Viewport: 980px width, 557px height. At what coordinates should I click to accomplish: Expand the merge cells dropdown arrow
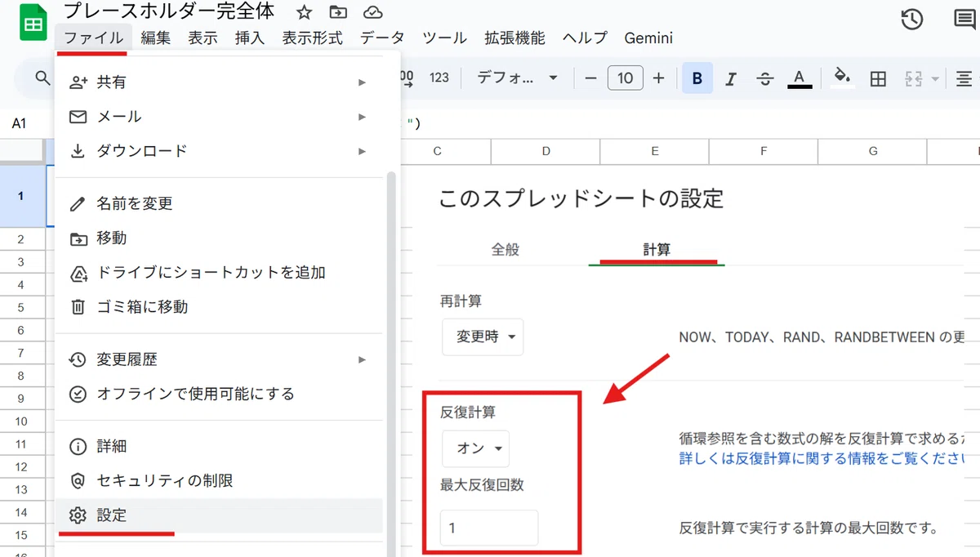[935, 79]
